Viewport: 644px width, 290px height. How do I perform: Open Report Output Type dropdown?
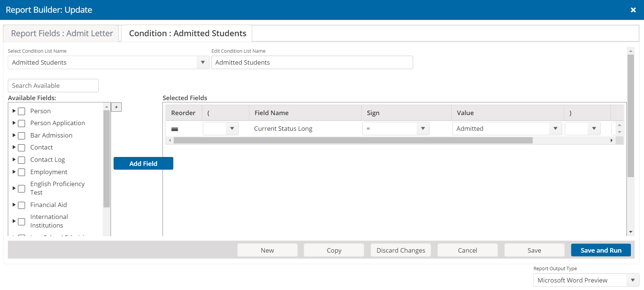click(x=586, y=280)
